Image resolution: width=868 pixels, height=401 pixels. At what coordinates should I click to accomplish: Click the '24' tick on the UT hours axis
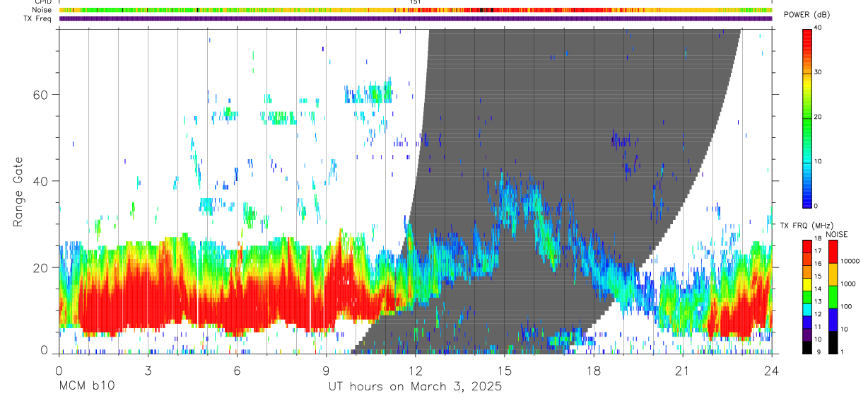[771, 370]
